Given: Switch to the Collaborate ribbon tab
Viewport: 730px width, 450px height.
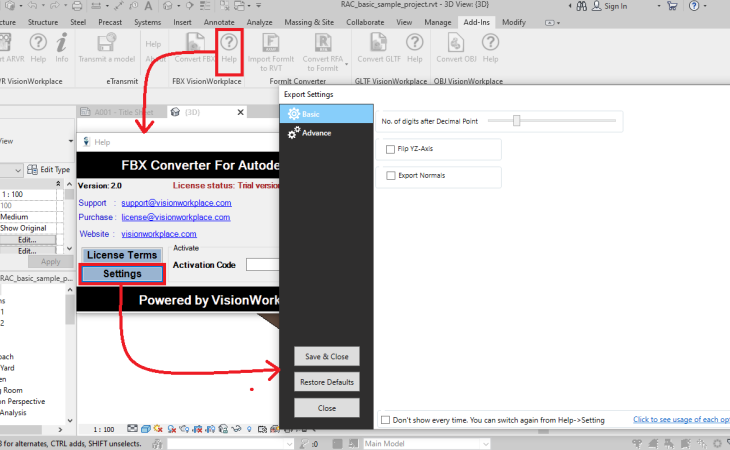Looking at the screenshot, I should coord(357,20).
